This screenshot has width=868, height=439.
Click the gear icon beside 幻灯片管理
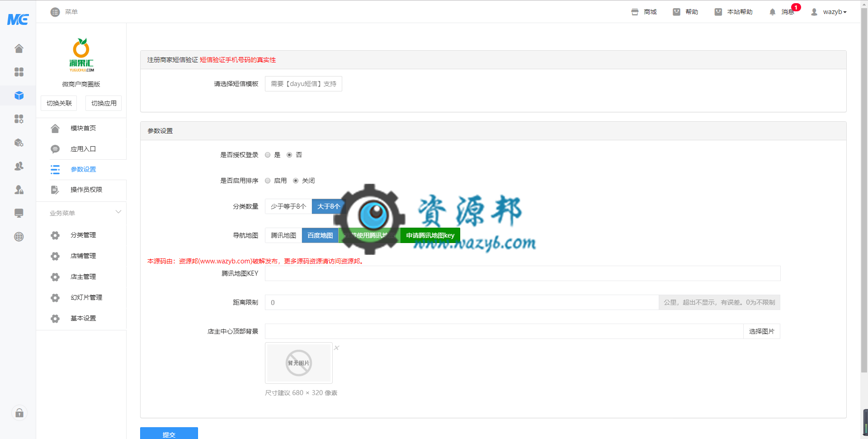55,298
